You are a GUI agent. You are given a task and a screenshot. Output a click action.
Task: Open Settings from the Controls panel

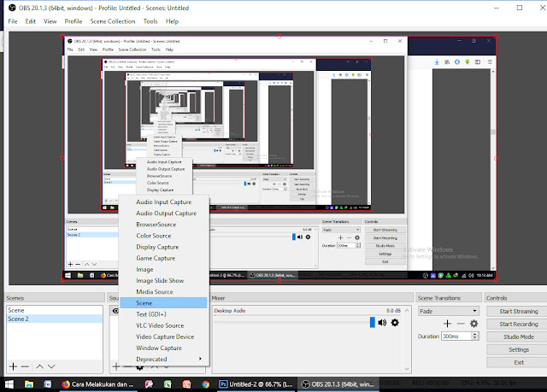[517, 349]
